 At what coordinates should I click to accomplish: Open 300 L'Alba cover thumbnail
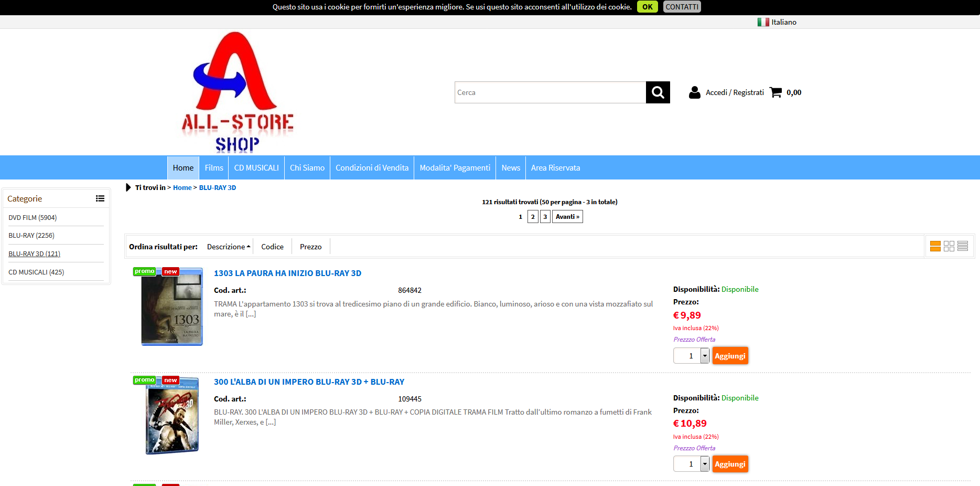pyautogui.click(x=172, y=416)
